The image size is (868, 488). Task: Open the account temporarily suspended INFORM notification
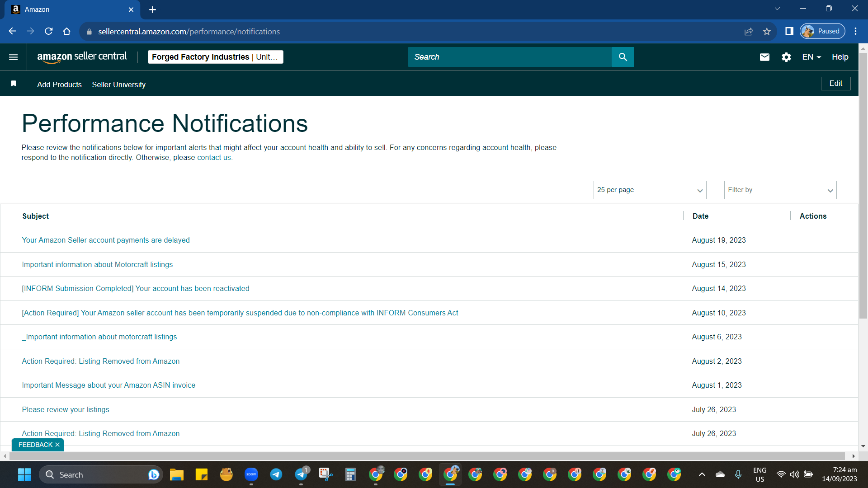coord(240,313)
